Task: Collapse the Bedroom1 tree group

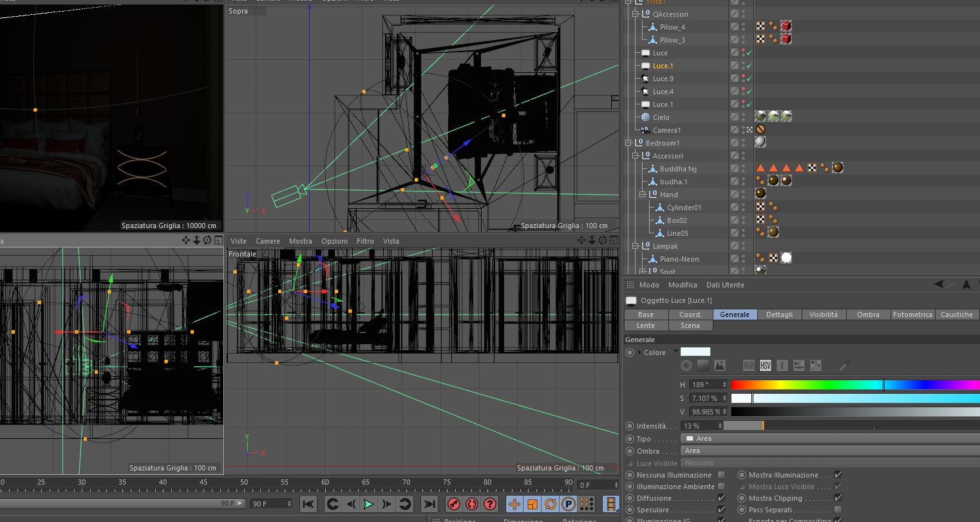Action: click(x=628, y=143)
